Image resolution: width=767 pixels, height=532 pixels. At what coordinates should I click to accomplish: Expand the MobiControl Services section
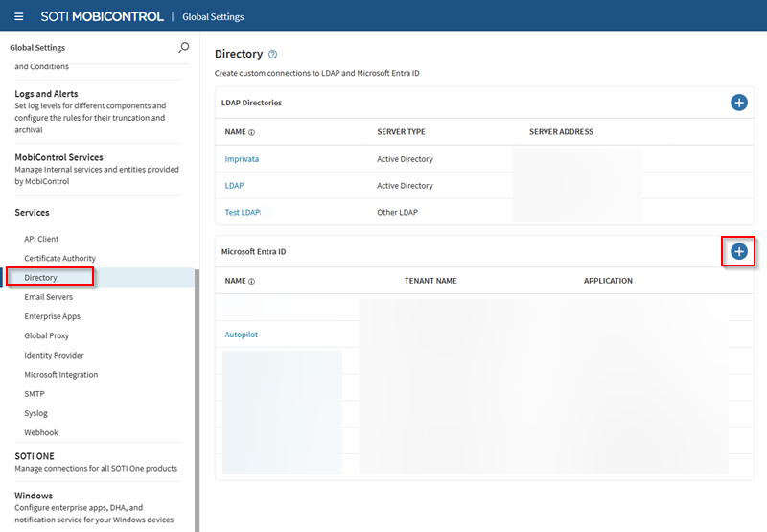click(58, 157)
